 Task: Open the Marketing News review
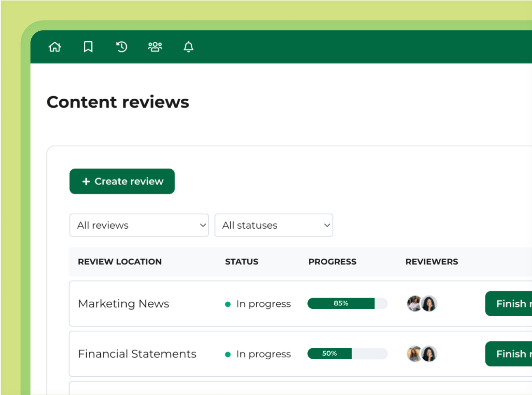click(123, 304)
